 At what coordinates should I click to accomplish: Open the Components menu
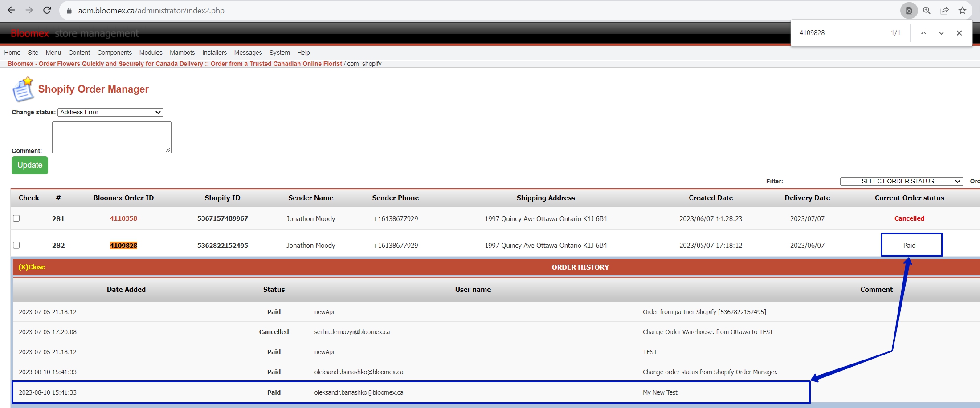pos(114,53)
